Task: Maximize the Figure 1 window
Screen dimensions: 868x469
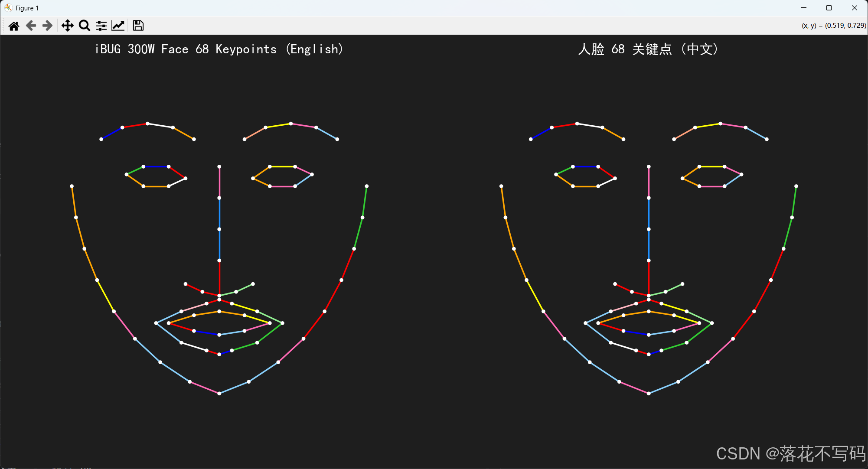Action: click(829, 8)
